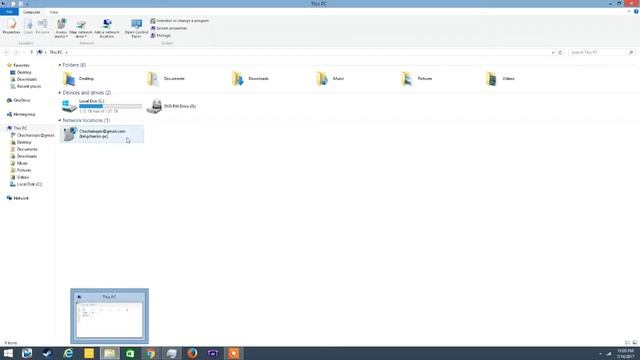This screenshot has height=360, width=640.
Task: Select the Videos folder in Folders group
Action: (x=500, y=78)
